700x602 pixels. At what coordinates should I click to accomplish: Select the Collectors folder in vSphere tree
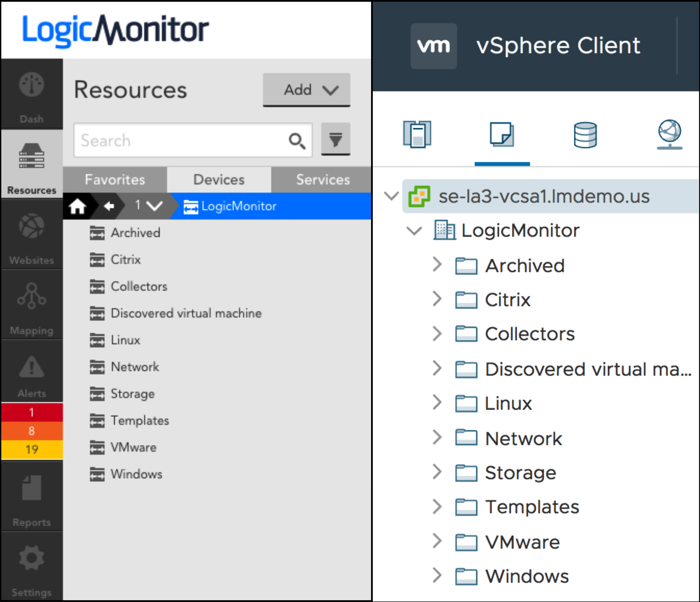coord(515,334)
